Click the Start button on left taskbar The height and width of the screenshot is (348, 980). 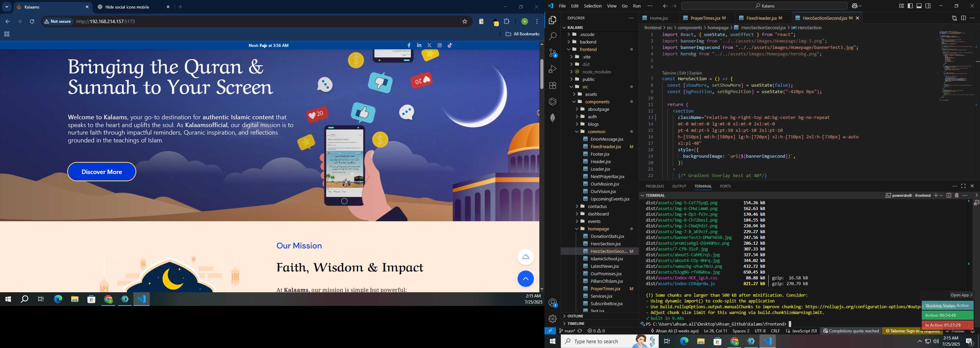click(8, 299)
